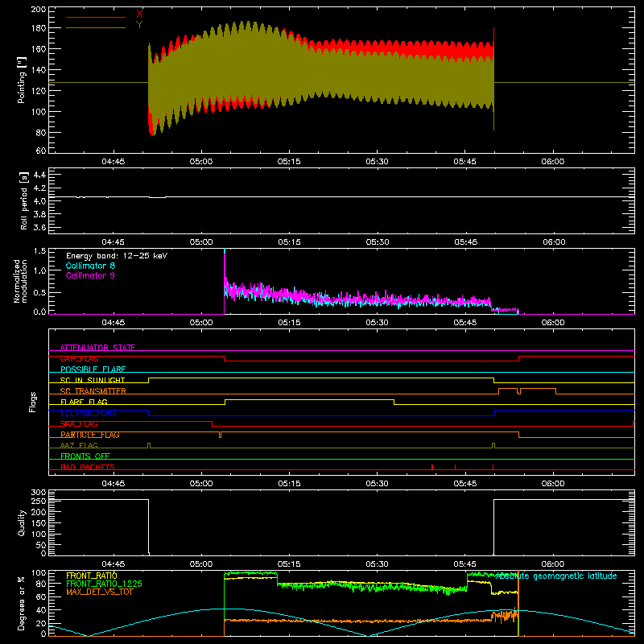Click the SAA_FLAG label
This screenshot has width=644, height=644.
click(x=79, y=423)
